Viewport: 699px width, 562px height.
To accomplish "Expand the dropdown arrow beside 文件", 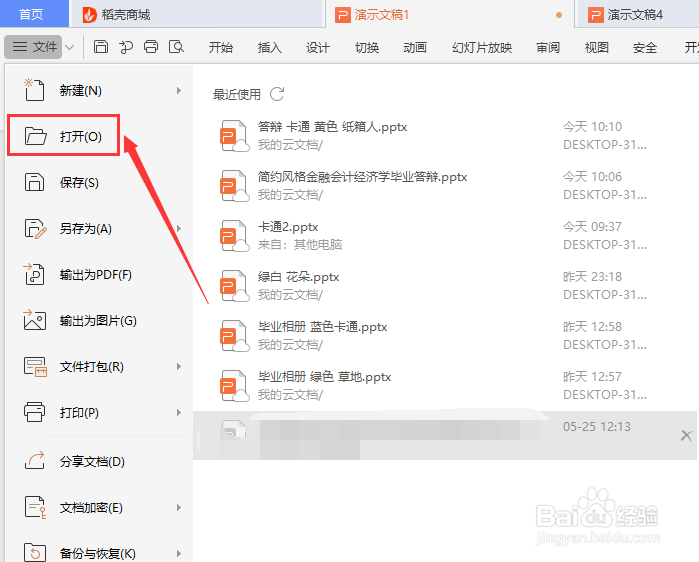I will [70, 47].
